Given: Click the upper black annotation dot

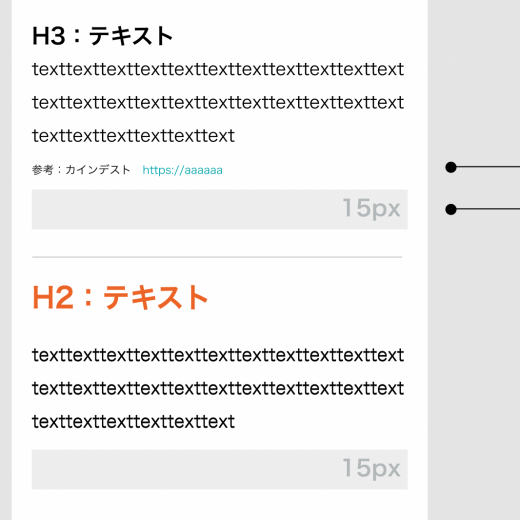Looking at the screenshot, I should 451,167.
